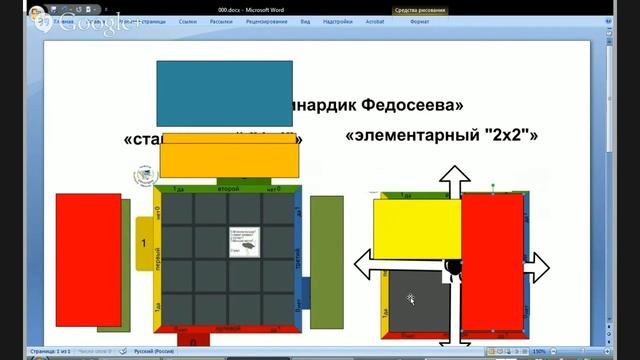640x360 pixels.
Task: Select the red rectangle in 2x2 diagram
Action: (x=493, y=262)
